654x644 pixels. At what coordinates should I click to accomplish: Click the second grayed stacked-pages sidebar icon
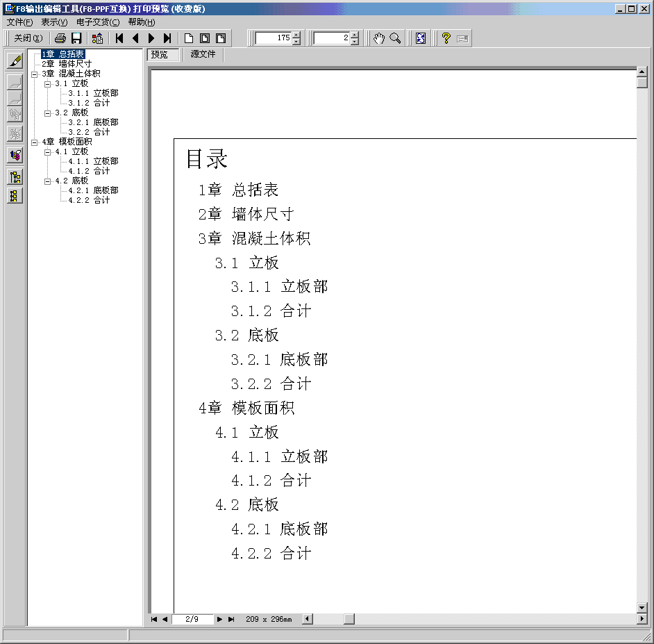point(15,98)
